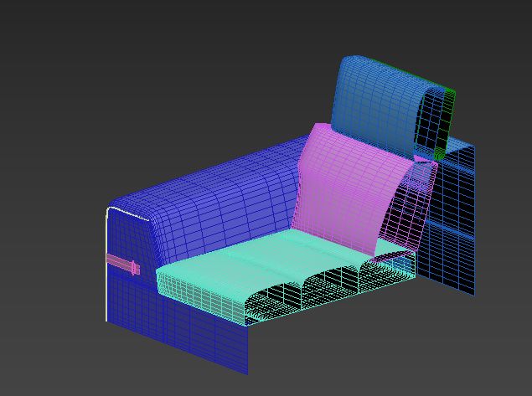Select the headrest's black wireframe side opening
The height and width of the screenshot is (396, 532).
click(x=434, y=121)
